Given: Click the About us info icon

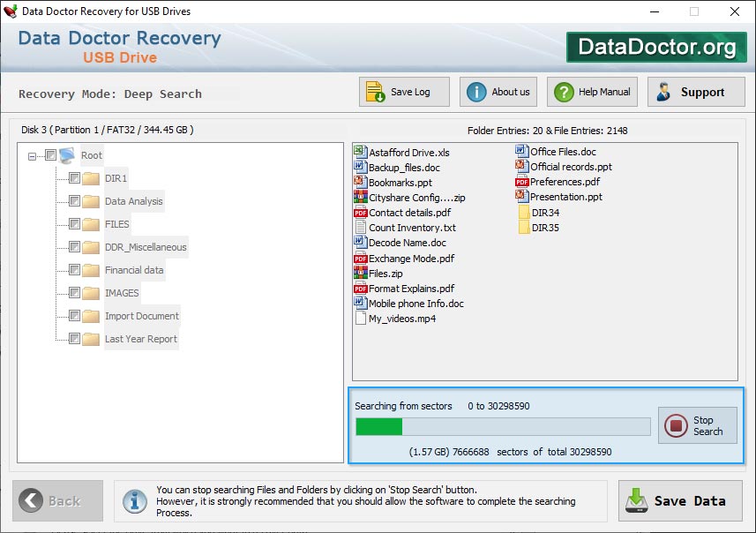Looking at the screenshot, I should tap(476, 92).
